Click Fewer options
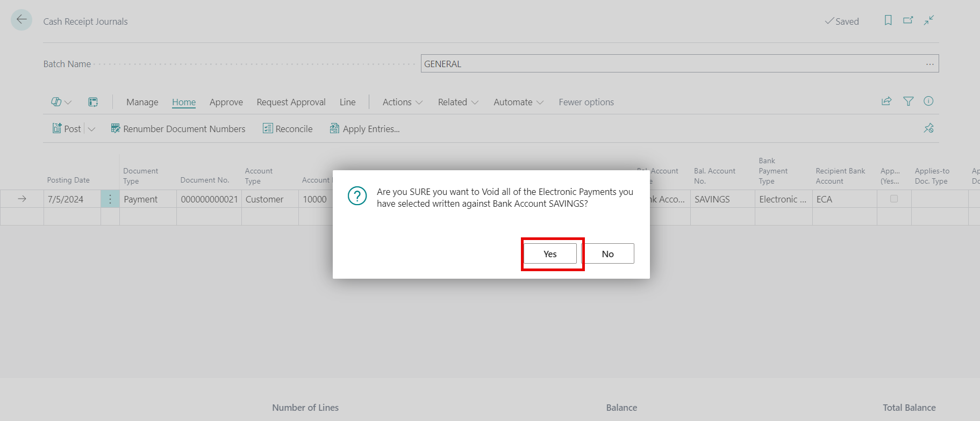The width and height of the screenshot is (980, 421). (x=586, y=102)
